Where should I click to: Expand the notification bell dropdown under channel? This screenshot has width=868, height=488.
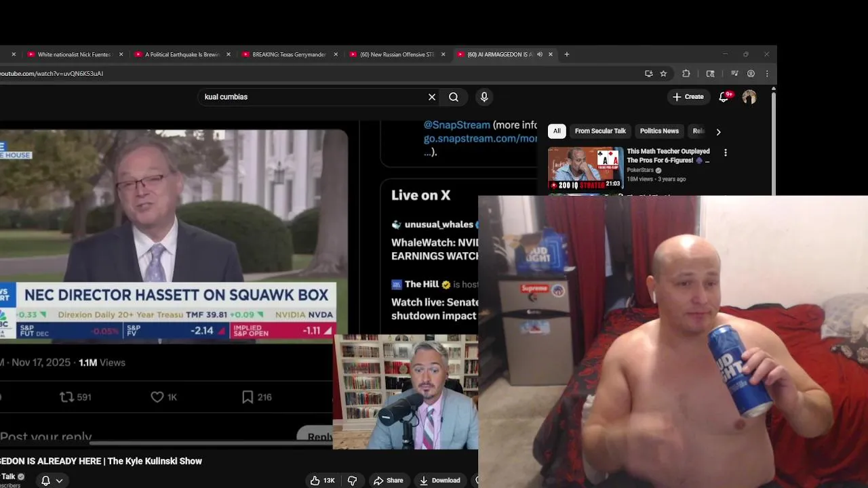(x=59, y=481)
